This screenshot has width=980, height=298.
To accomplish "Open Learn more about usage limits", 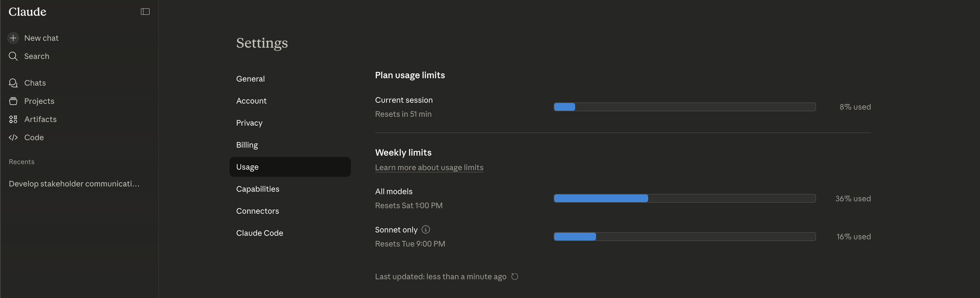I will (x=429, y=167).
